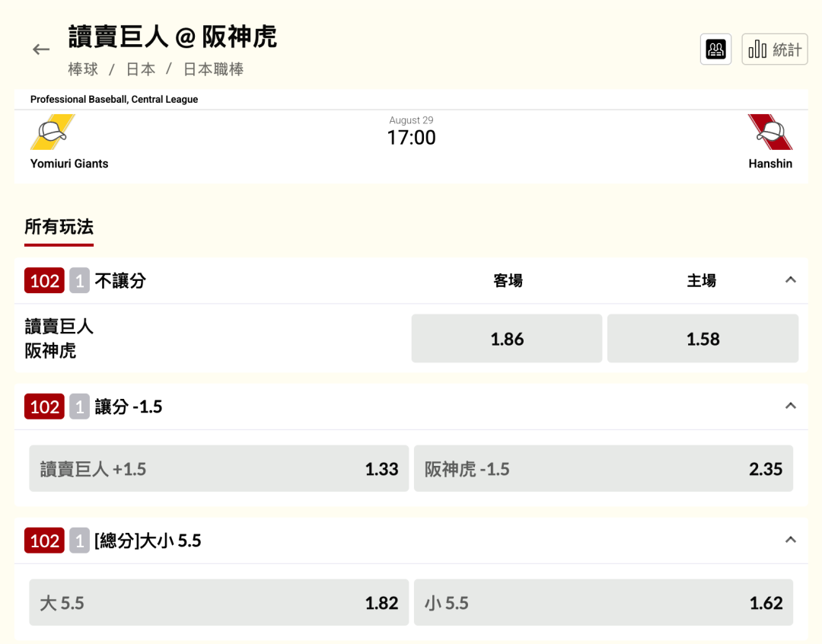The height and width of the screenshot is (644, 822).
Task: Open the 日本職棒 breadcrumb link
Action: click(213, 69)
